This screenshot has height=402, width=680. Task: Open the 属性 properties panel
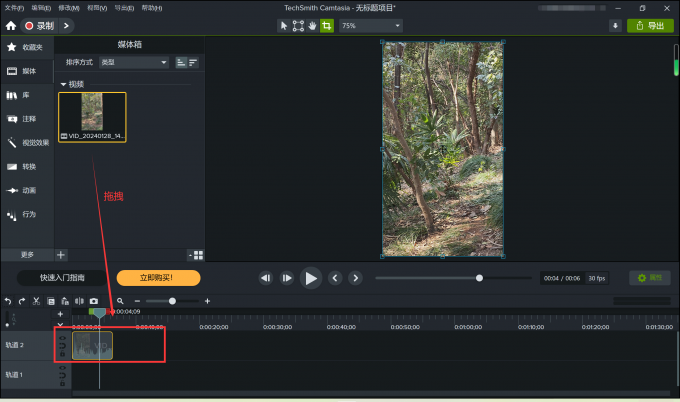tap(650, 278)
